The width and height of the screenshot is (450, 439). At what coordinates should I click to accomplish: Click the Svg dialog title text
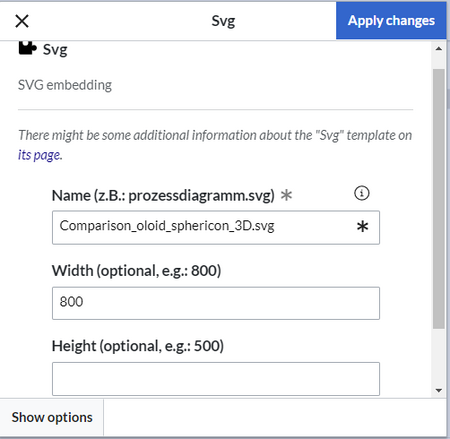pos(223,21)
